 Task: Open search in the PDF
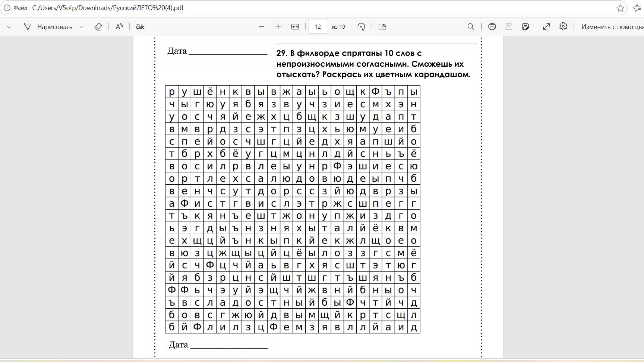pos(471,26)
